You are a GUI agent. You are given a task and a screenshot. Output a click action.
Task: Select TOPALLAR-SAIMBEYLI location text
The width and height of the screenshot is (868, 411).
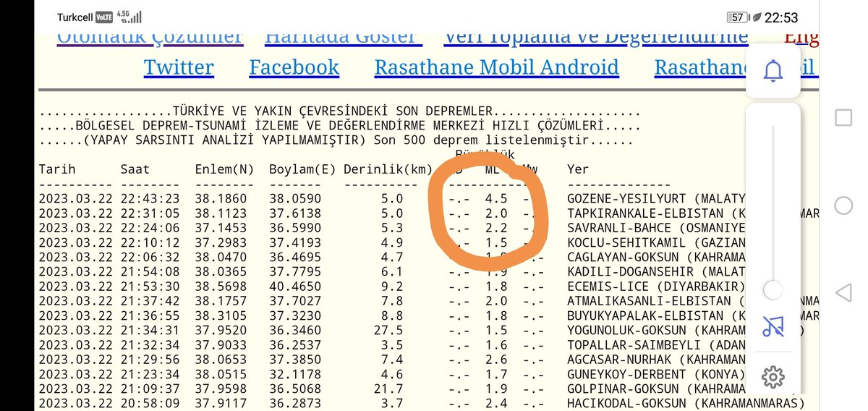[x=634, y=344]
